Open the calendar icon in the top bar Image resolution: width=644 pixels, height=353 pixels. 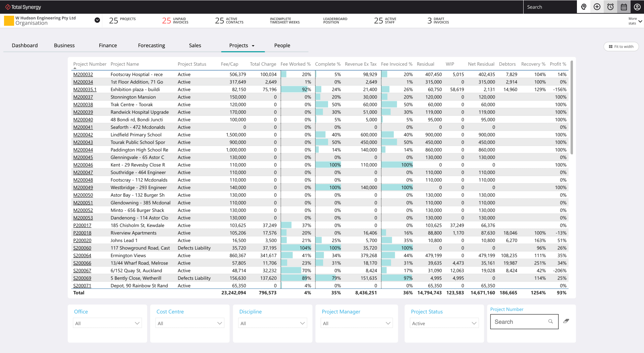(623, 7)
